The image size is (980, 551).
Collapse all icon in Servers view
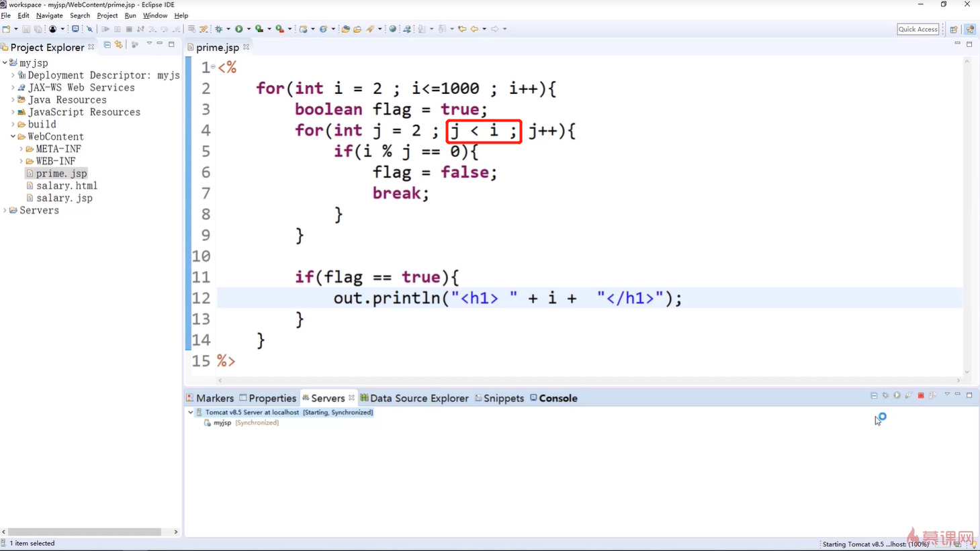(874, 396)
